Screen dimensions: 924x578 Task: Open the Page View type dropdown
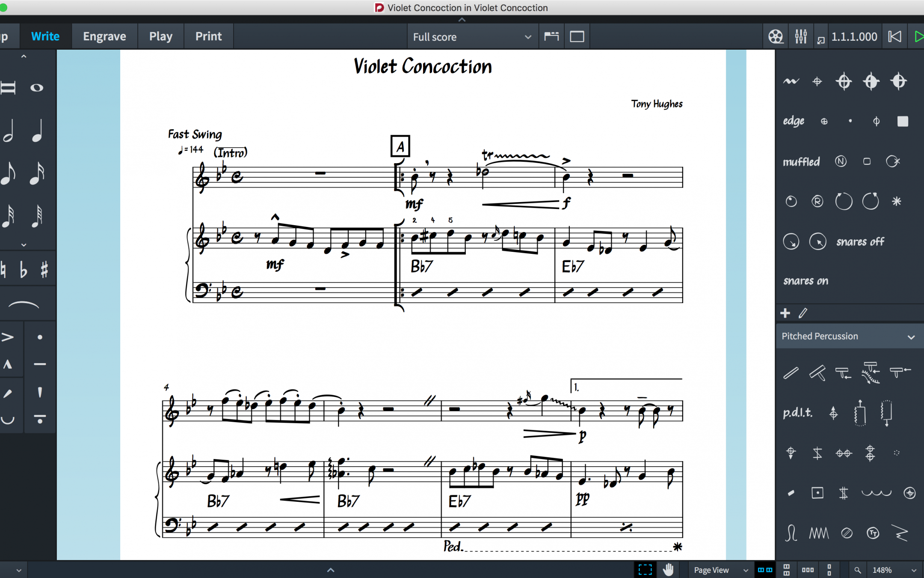[x=721, y=570]
